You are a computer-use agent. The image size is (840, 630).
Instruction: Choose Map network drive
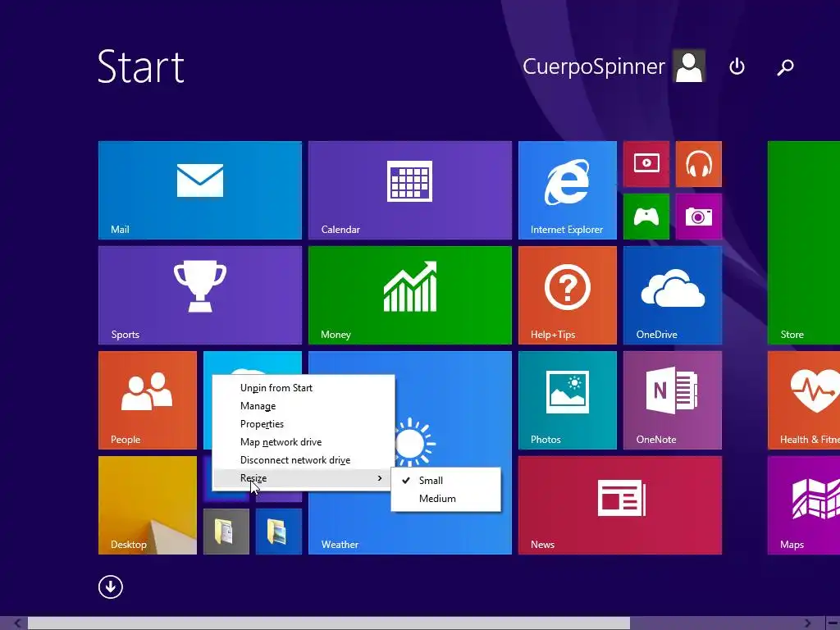[304, 442]
